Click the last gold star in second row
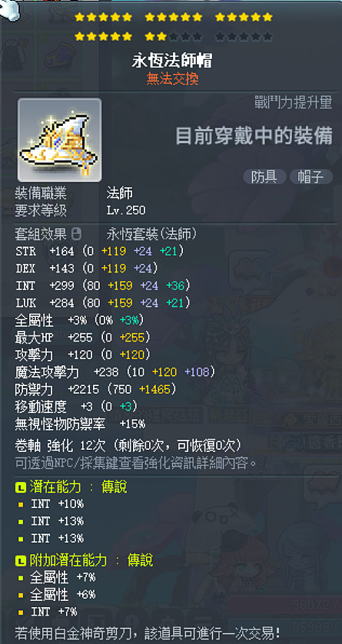 pos(161,37)
